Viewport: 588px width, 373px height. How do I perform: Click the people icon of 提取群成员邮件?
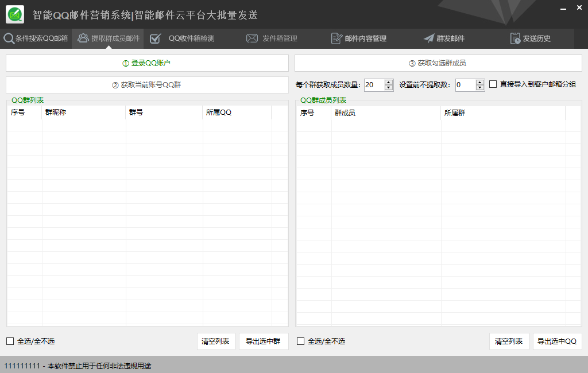click(83, 38)
